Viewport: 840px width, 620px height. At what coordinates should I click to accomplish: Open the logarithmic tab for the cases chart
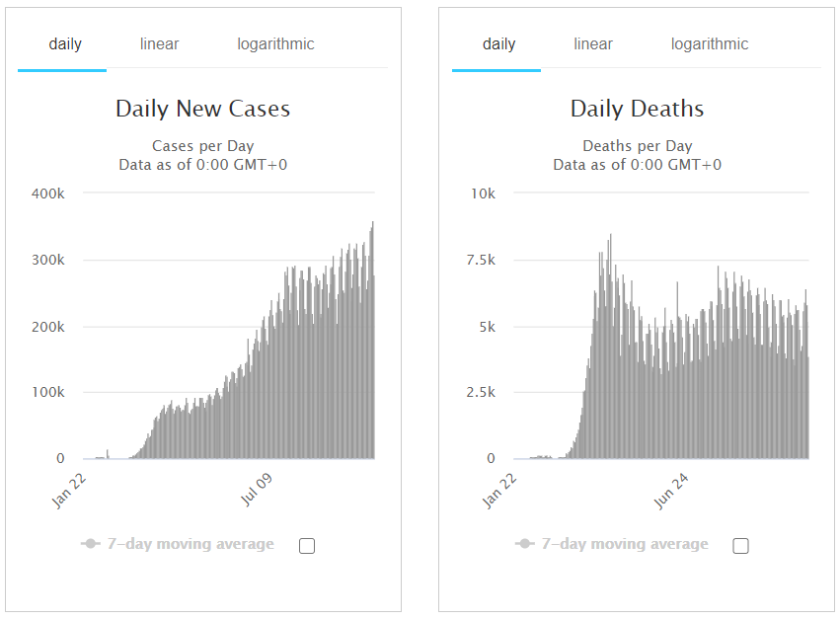[275, 44]
